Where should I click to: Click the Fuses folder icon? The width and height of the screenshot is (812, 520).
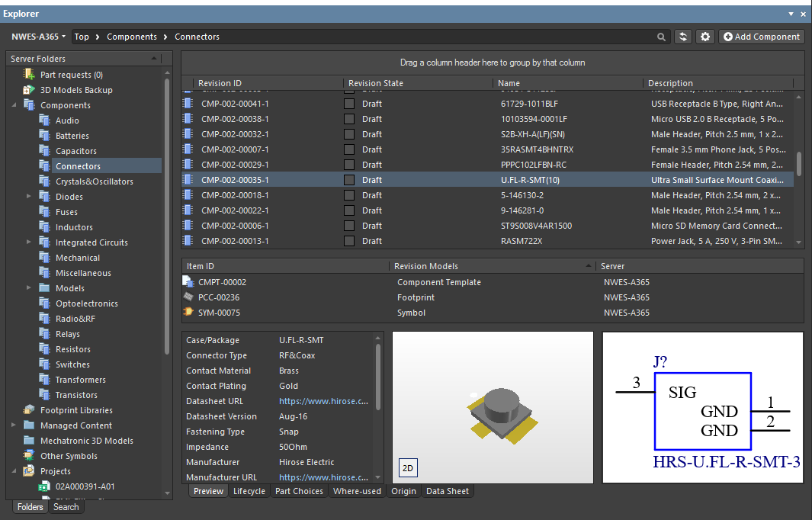point(44,212)
